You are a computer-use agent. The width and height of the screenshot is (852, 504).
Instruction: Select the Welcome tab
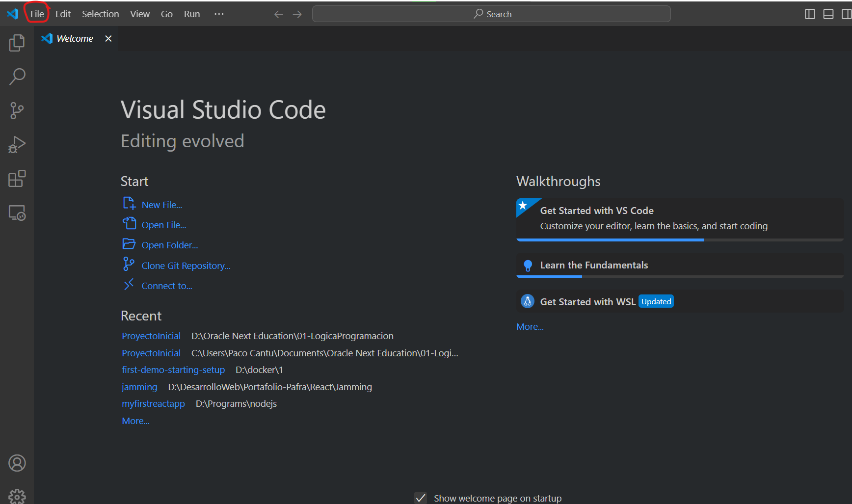point(76,38)
